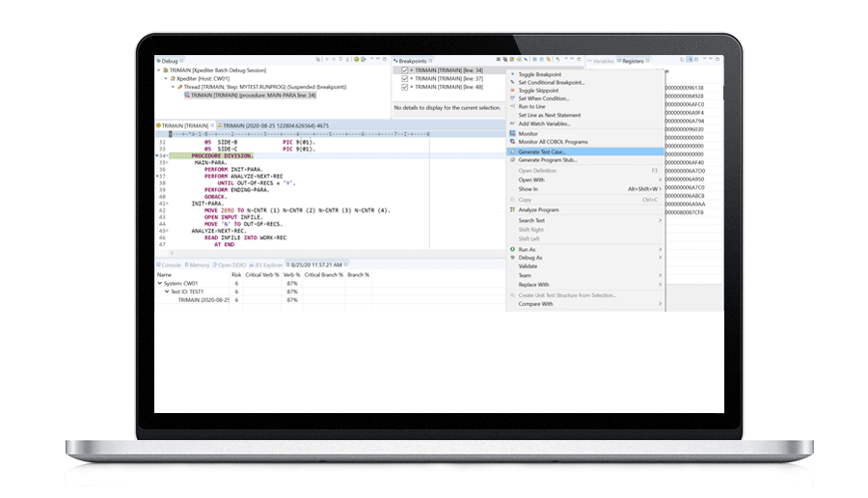This screenshot has height=498, width=868.
Task: Select Toggle Breakpoint in the context menu
Action: pyautogui.click(x=539, y=74)
